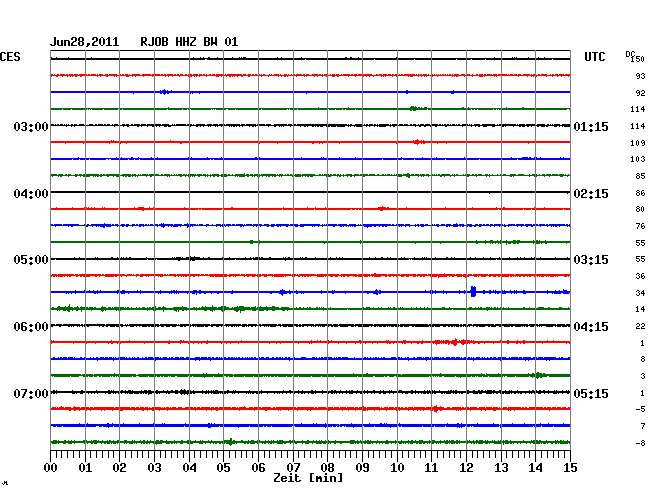This screenshot has height=494, width=650.
Task: Pick DC offset value 76
Action: tap(640, 226)
